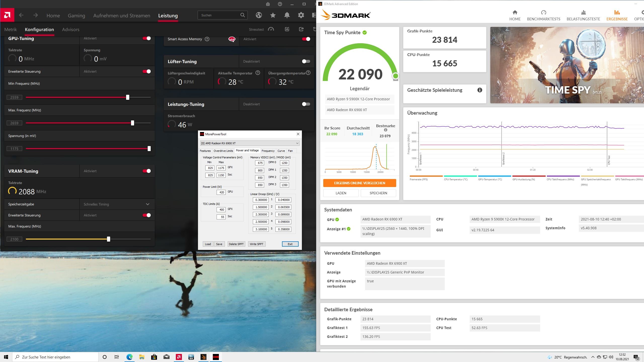The image size is (644, 362).
Task: Open Gaming tab in Radeon Software
Action: click(x=76, y=16)
